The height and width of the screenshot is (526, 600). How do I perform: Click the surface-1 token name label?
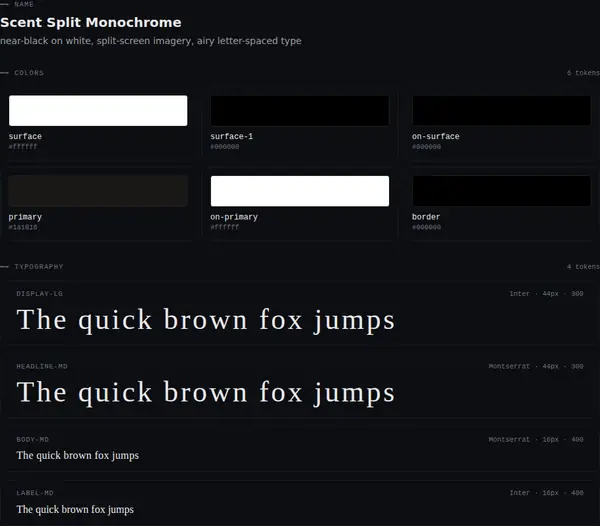[232, 136]
